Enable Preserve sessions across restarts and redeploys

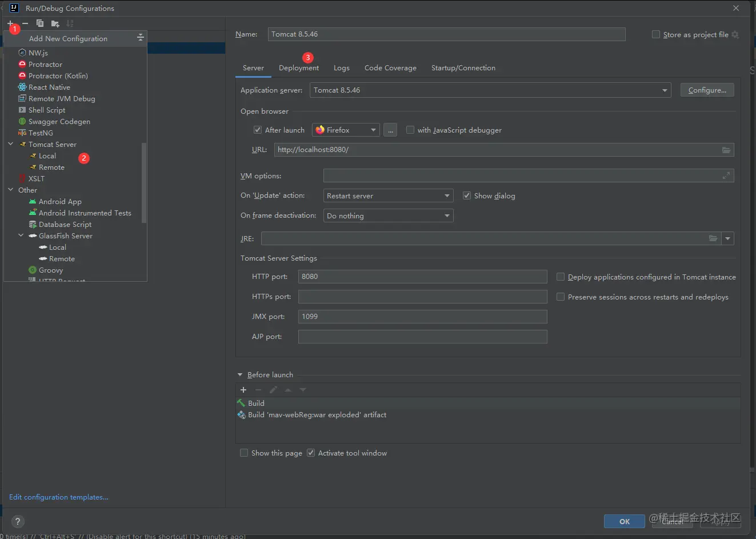561,297
